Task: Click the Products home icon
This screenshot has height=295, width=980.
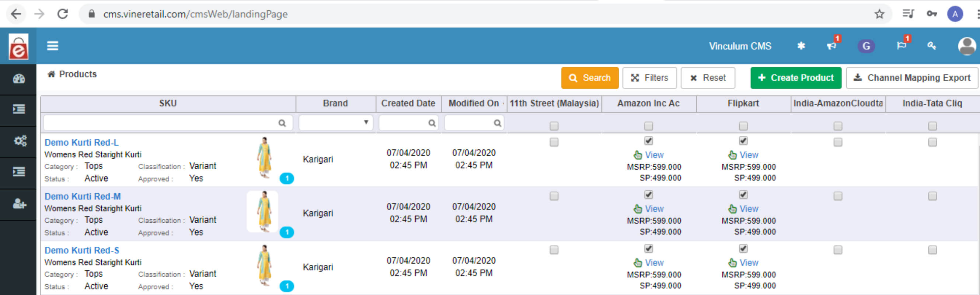Action: pos(51,74)
